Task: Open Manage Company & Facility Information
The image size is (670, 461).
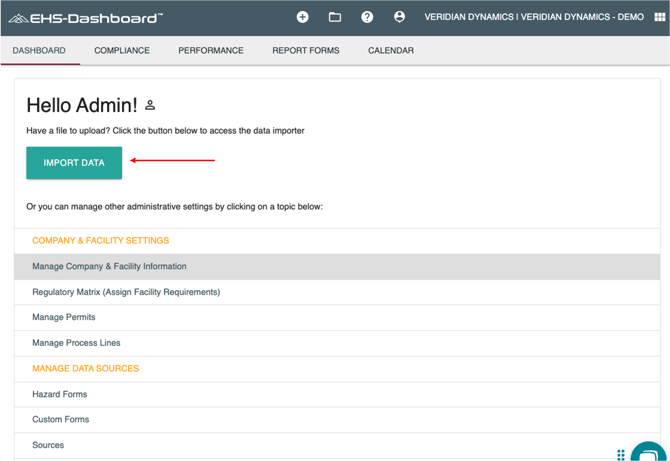Action: coord(109,267)
